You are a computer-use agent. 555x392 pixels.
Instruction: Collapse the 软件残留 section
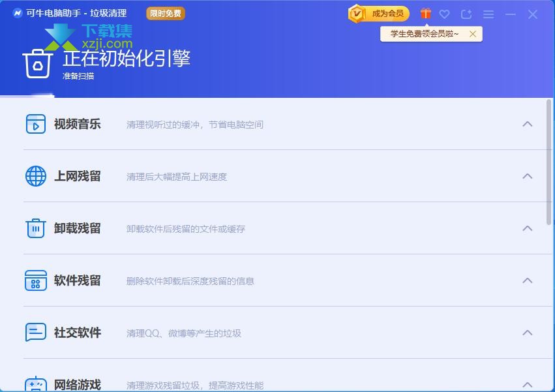[528, 280]
